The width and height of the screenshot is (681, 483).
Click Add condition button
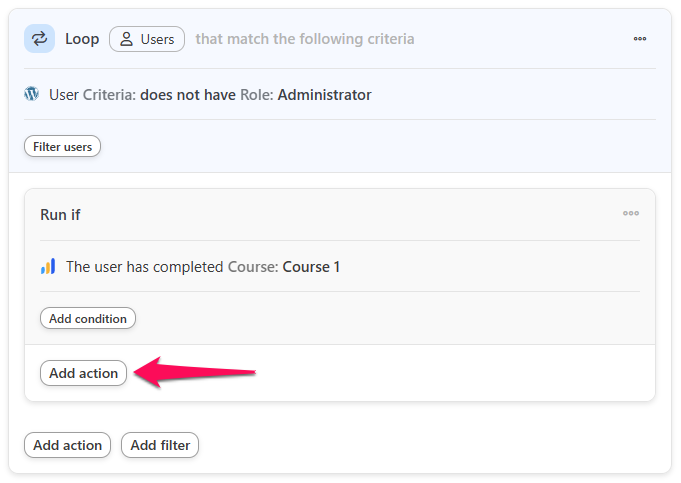[x=88, y=318]
